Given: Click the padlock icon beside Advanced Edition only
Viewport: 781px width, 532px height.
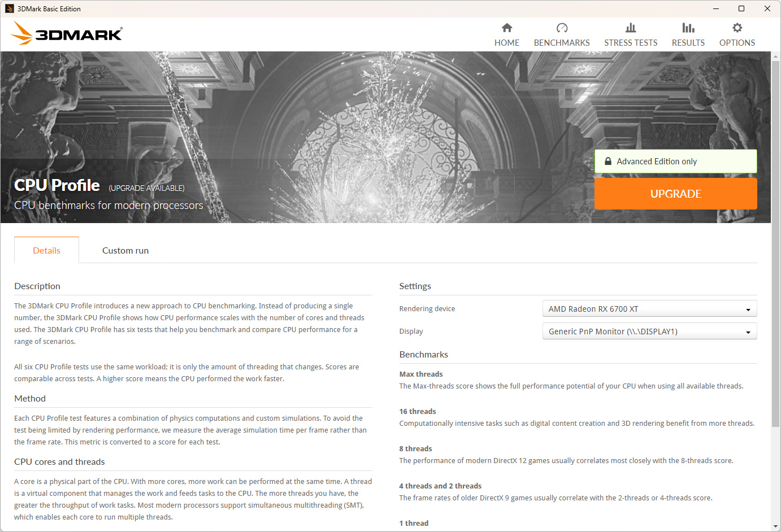Looking at the screenshot, I should tap(608, 161).
